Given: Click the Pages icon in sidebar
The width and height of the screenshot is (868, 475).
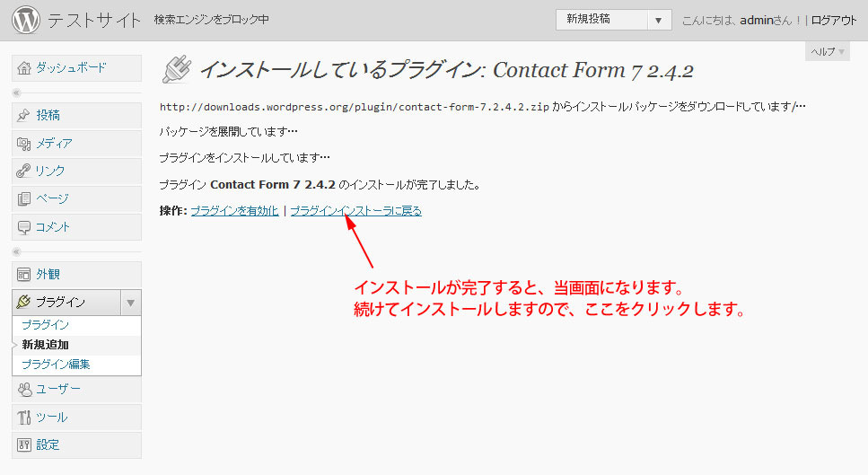Looking at the screenshot, I should (x=24, y=198).
